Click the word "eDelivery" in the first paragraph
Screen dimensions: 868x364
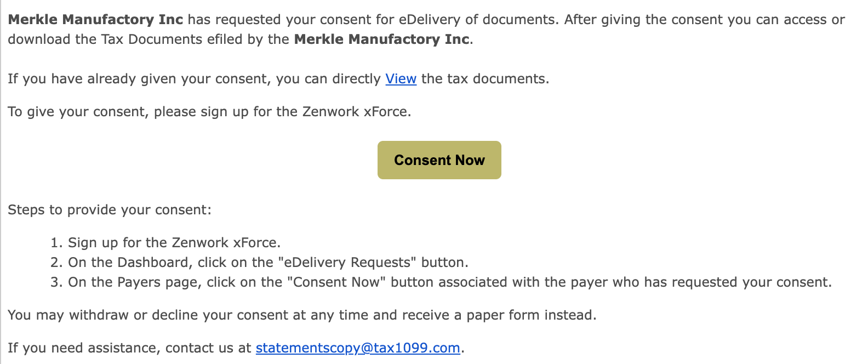(x=430, y=20)
